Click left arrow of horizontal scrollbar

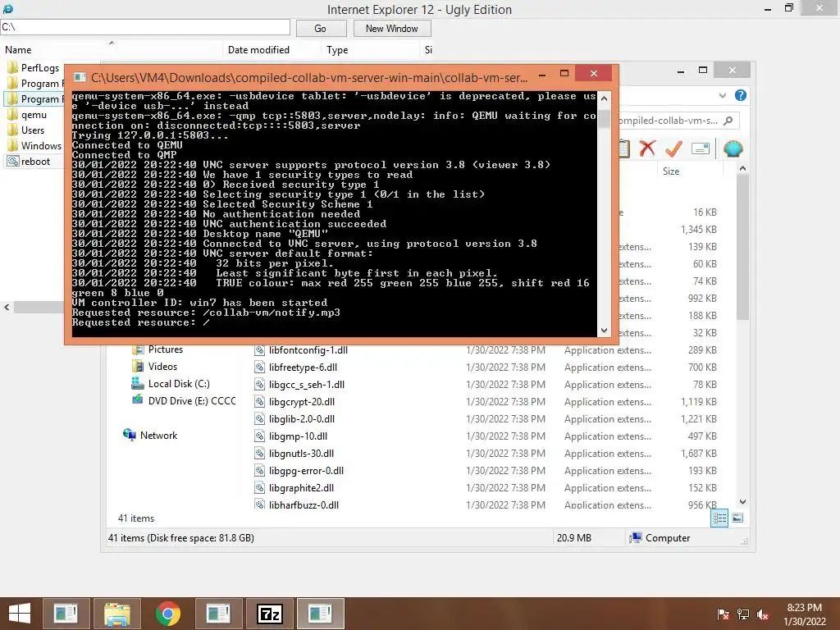[7, 307]
